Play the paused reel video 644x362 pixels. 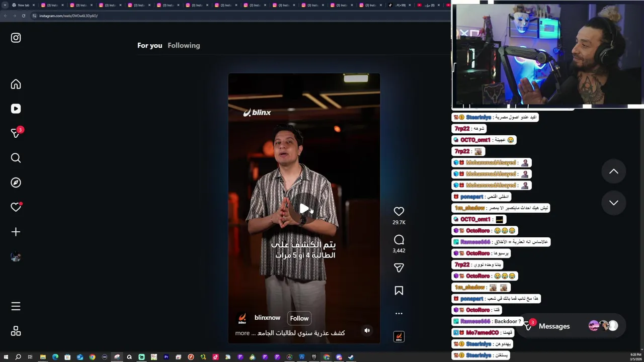click(304, 209)
